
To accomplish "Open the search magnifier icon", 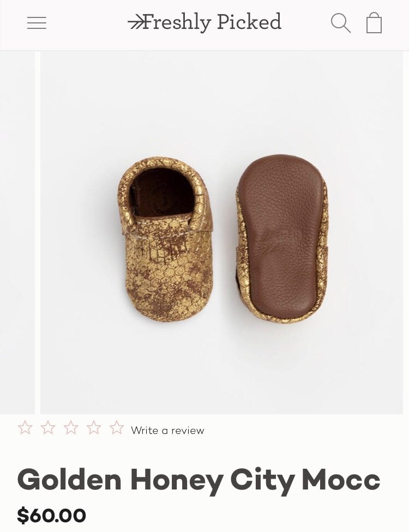I will 340,23.
